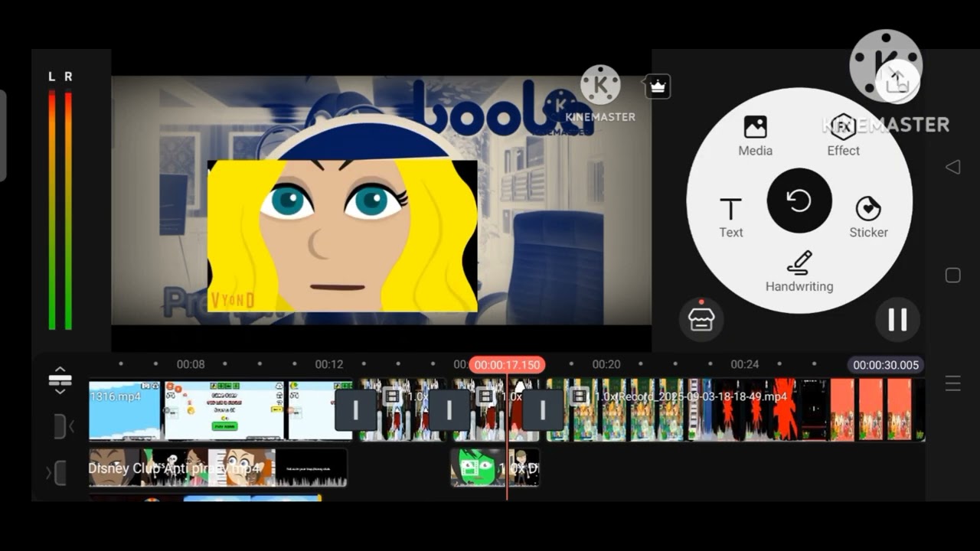Tap the left audio level meter
Screen dimensions: 980x551
(52, 210)
